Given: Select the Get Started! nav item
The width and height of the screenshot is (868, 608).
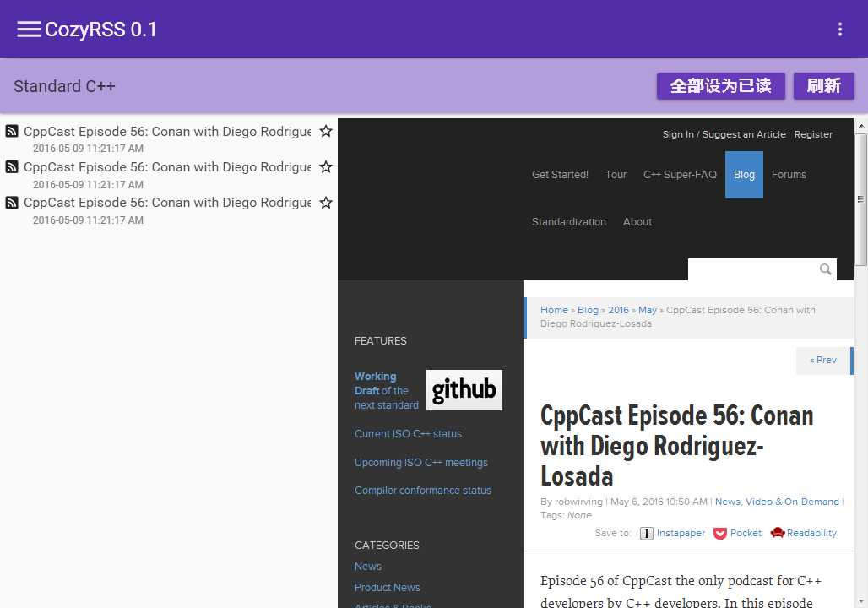Looking at the screenshot, I should (x=560, y=175).
